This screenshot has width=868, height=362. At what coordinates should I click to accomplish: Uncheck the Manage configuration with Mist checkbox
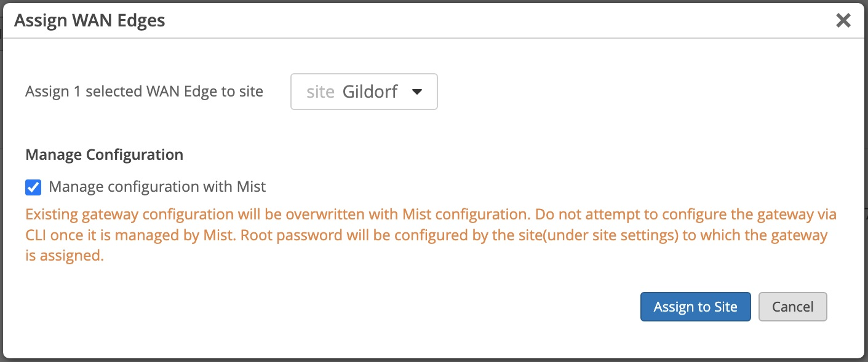point(34,187)
